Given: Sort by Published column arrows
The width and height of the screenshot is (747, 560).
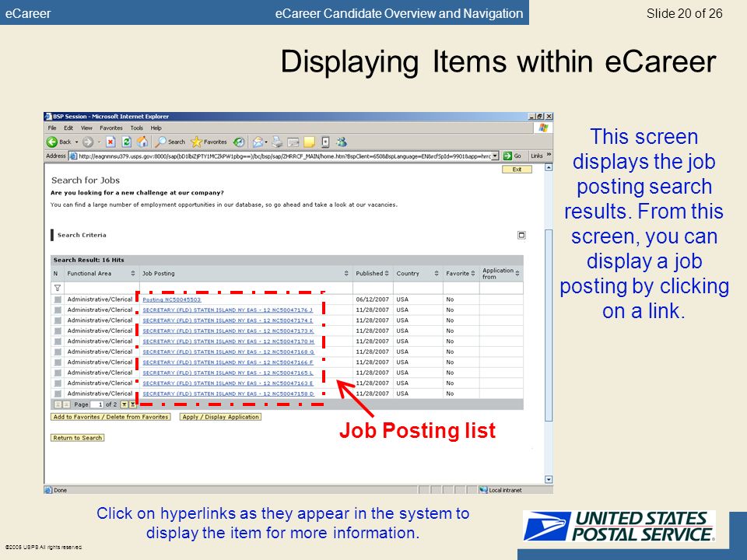Looking at the screenshot, I should (387, 273).
